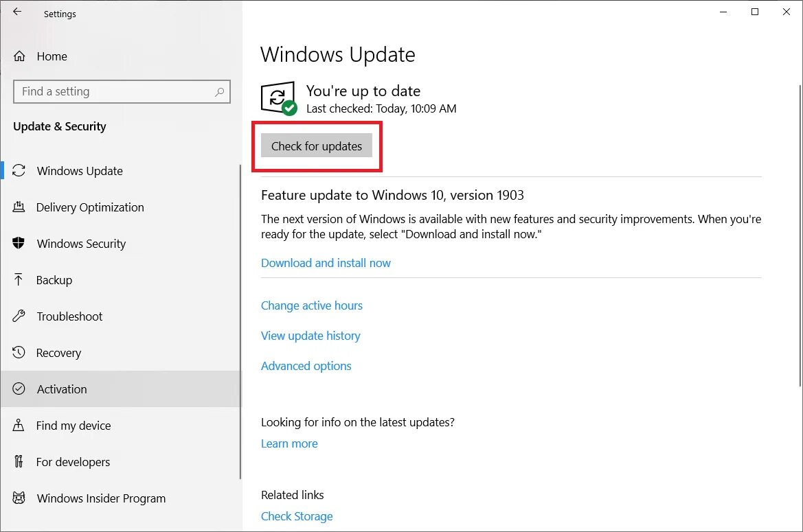Maximize the Settings window
Screen dimensions: 803x532
tap(754, 12)
